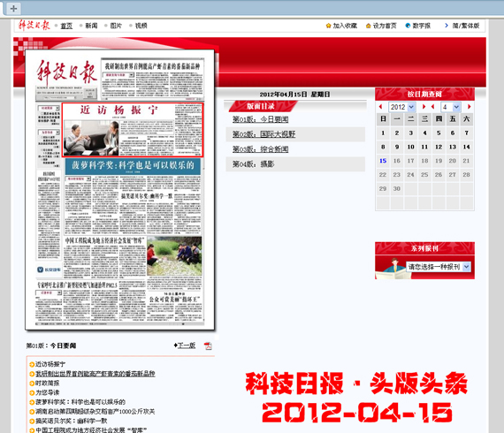
Task: Go to next year with red arrow
Action: tap(424, 107)
